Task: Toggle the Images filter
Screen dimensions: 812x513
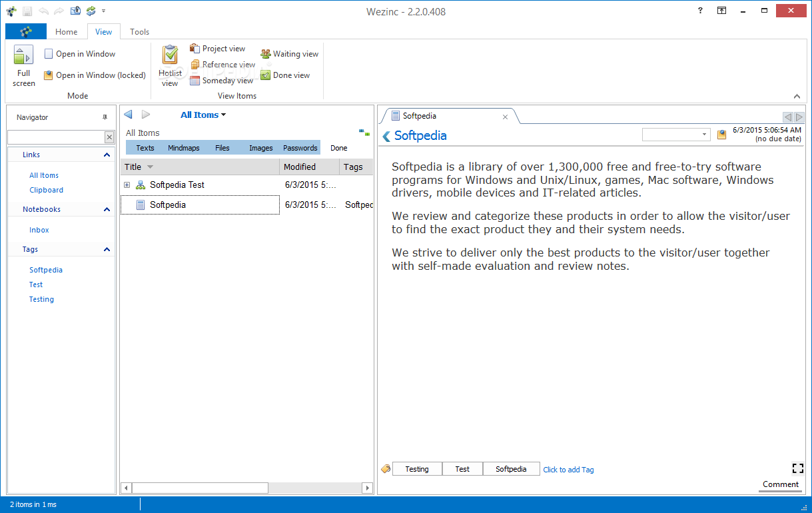Action: point(261,148)
